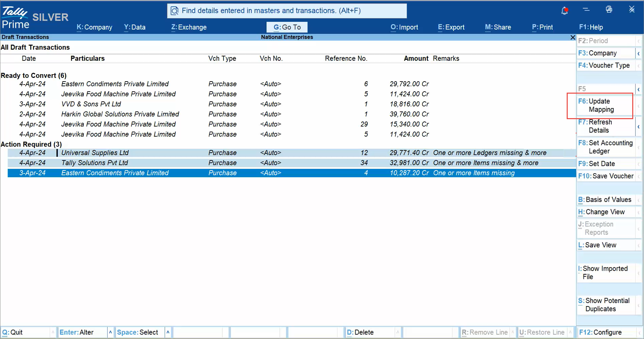Click remark 'One or more Ledgers missing & more'
This screenshot has width=644, height=339.
pos(490,153)
